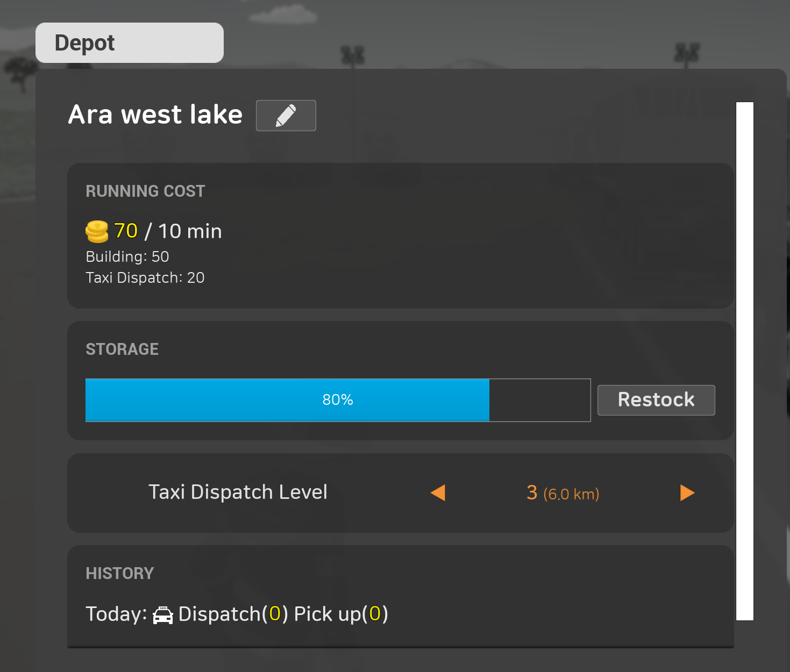Click the "Taxi Dispatch Level" label
The width and height of the screenshot is (790, 672).
[x=238, y=492]
